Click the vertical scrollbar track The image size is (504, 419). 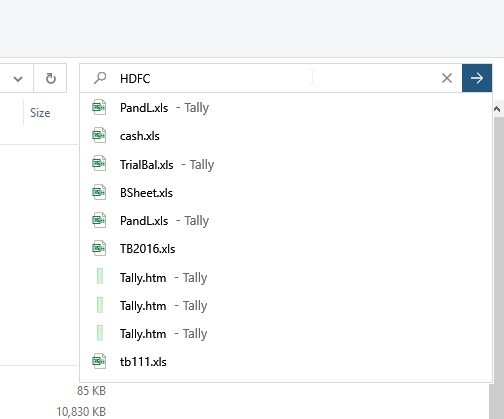point(497,267)
